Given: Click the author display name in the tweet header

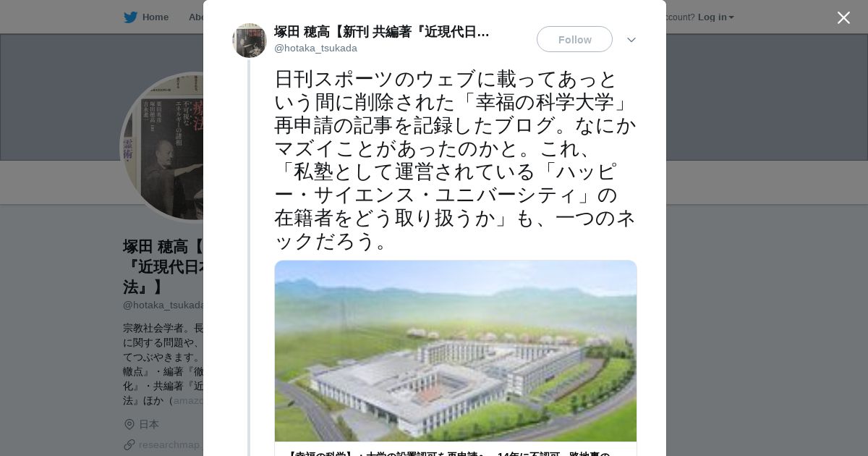Looking at the screenshot, I should pyautogui.click(x=382, y=32).
